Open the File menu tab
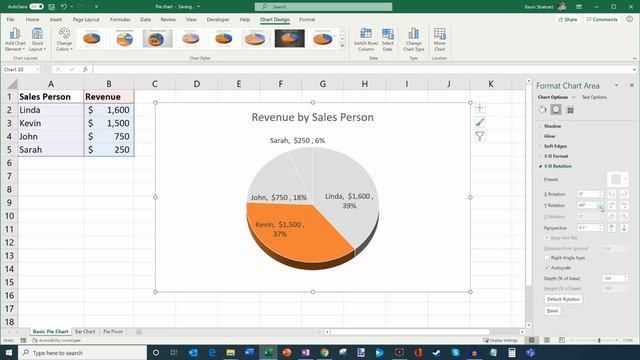The image size is (640, 360). [10, 19]
